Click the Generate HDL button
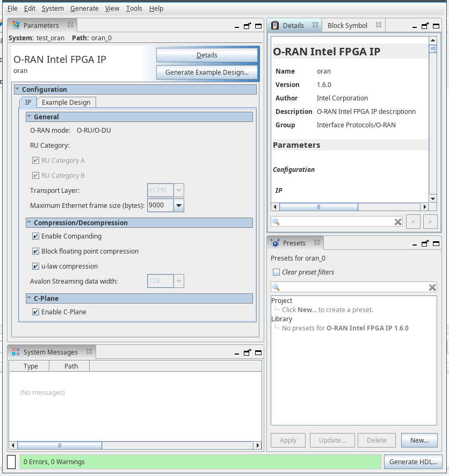 pyautogui.click(x=413, y=461)
